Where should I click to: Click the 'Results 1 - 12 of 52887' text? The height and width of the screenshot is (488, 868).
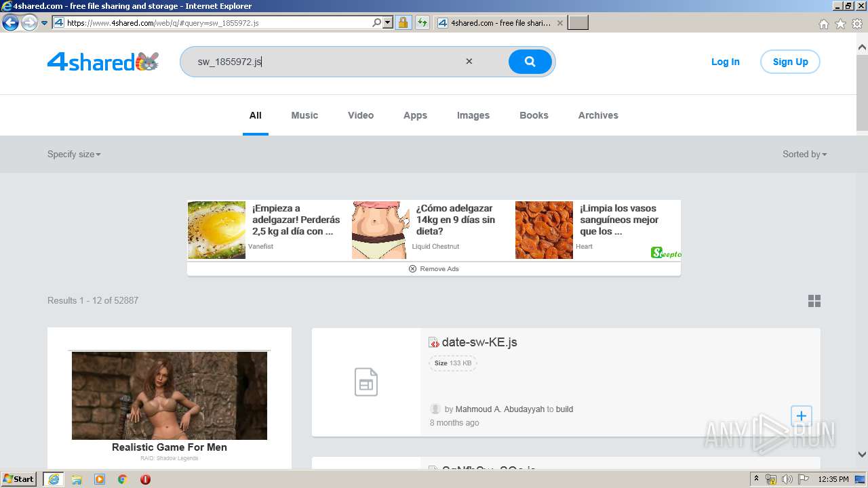point(93,301)
